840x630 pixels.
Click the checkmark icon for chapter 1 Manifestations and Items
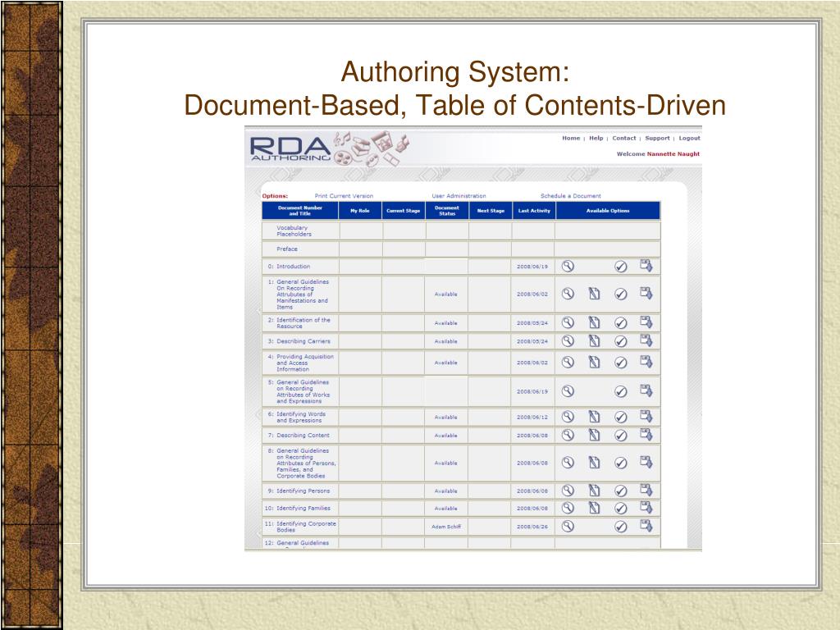pos(621,294)
